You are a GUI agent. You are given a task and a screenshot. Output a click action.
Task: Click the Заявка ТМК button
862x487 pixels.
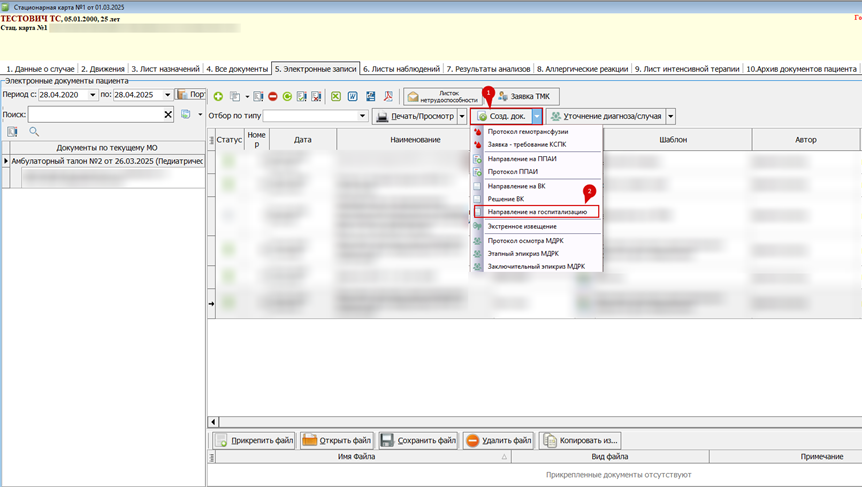point(527,97)
